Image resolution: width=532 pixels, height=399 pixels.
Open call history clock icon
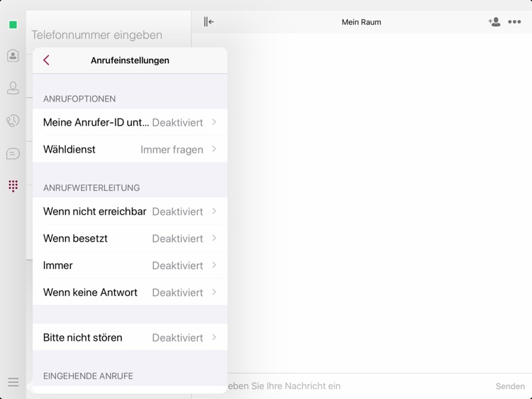pos(13,121)
